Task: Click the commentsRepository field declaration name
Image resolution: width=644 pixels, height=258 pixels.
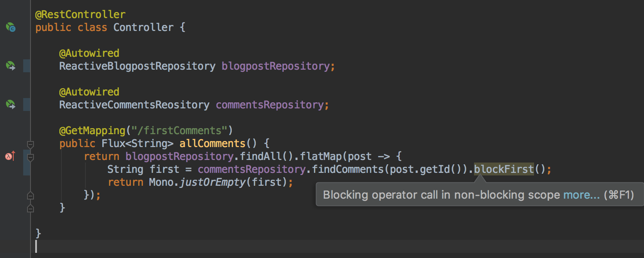Action: (x=269, y=105)
